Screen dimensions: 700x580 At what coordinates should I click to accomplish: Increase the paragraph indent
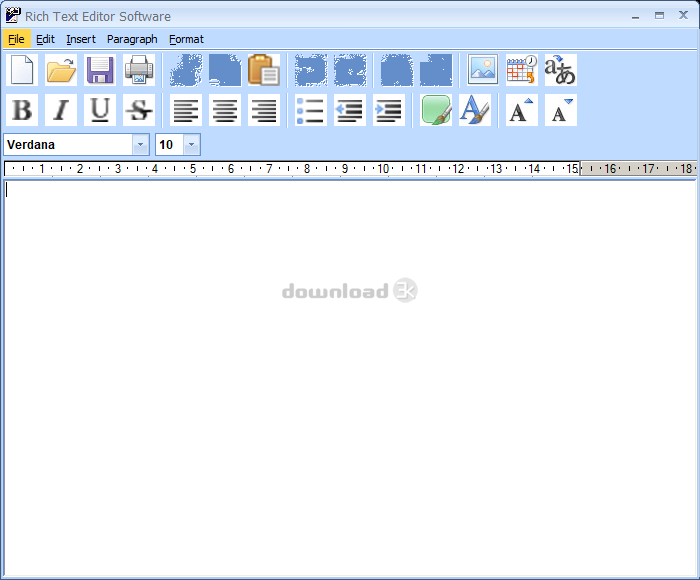point(389,110)
